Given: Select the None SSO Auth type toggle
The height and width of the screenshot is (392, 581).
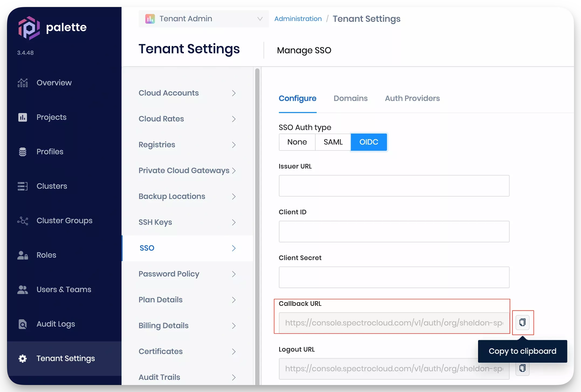Looking at the screenshot, I should [297, 142].
